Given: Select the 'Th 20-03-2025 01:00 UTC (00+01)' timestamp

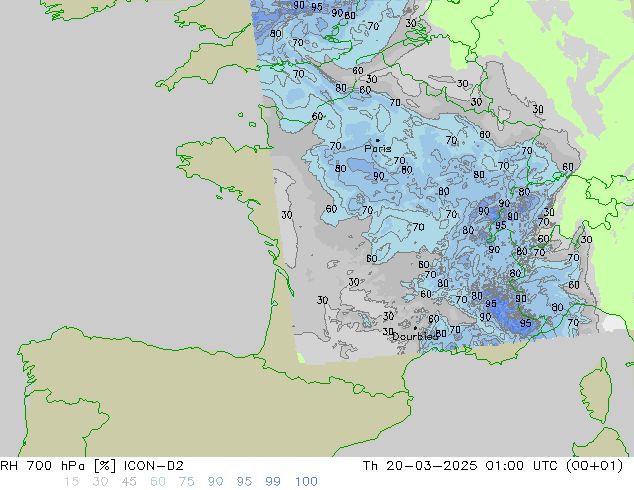Looking at the screenshot, I should 493,466.
